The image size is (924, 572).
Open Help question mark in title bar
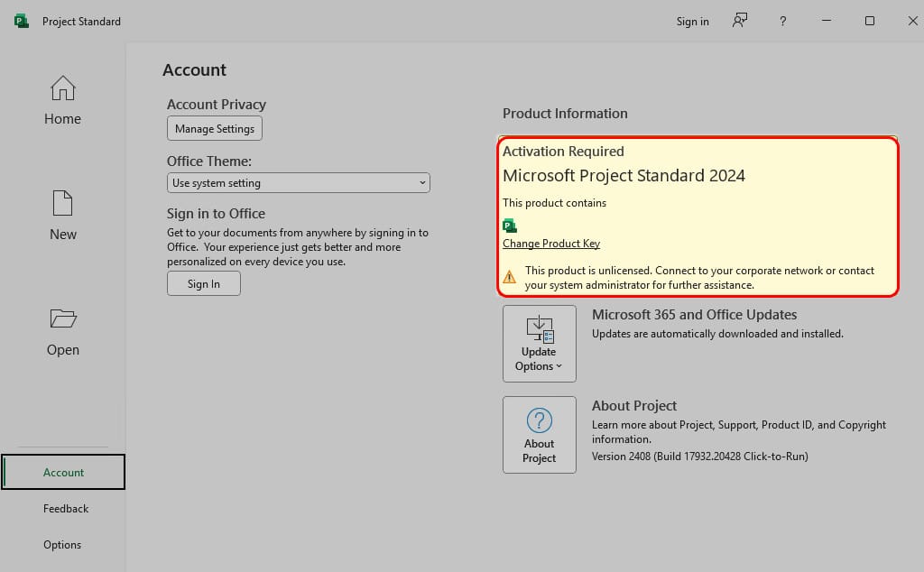click(x=782, y=22)
